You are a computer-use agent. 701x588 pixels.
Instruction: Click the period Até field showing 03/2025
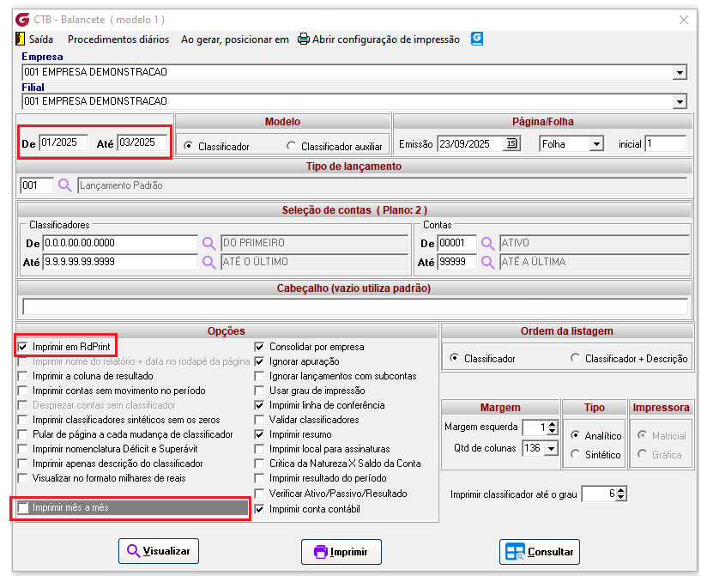click(x=142, y=142)
